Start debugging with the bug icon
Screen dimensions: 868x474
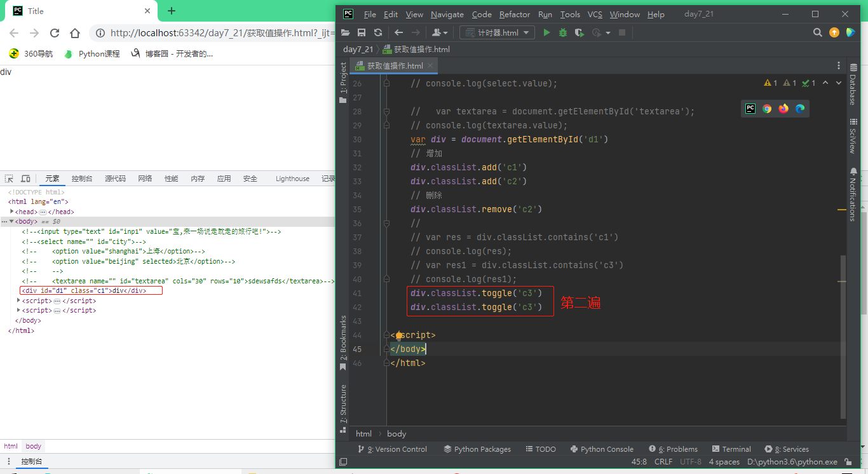tap(563, 32)
